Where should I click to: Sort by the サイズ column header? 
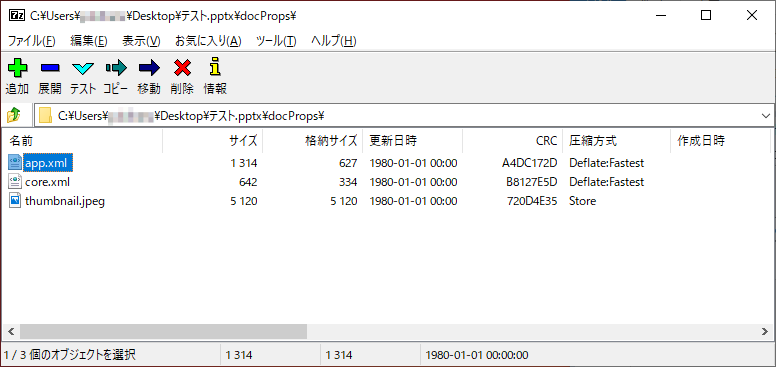tap(212, 141)
